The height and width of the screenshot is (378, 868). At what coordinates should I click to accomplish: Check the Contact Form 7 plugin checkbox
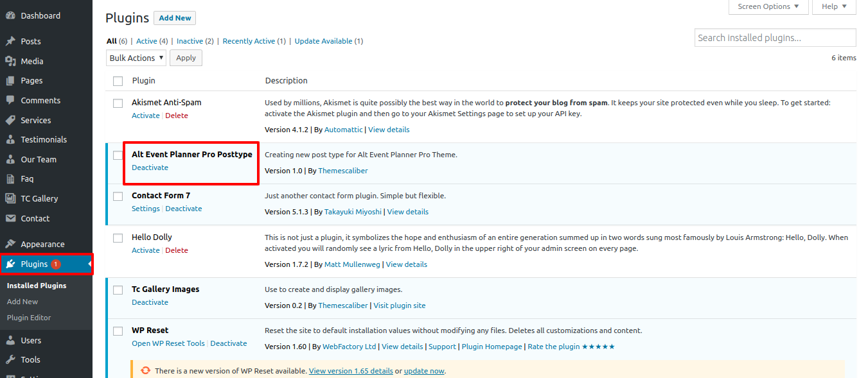pyautogui.click(x=118, y=196)
